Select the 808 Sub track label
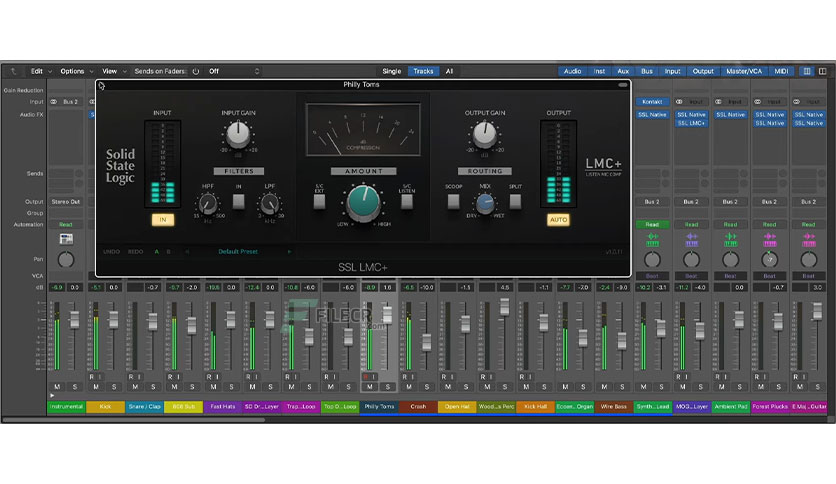The image size is (836, 484). [x=183, y=407]
